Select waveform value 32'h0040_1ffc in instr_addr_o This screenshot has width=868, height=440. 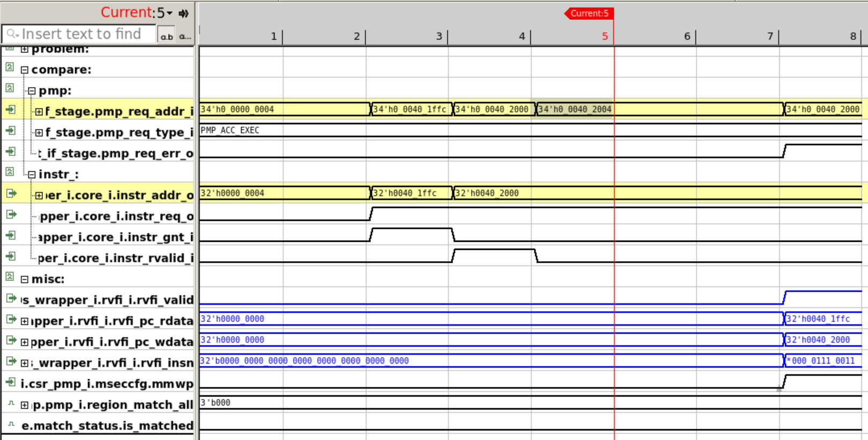click(405, 193)
